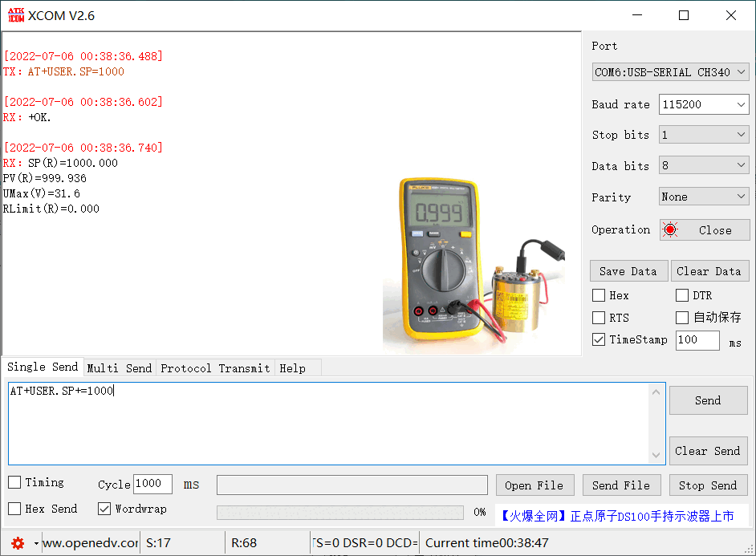Click the Clear Data button
The height and width of the screenshot is (556, 756).
coord(709,271)
